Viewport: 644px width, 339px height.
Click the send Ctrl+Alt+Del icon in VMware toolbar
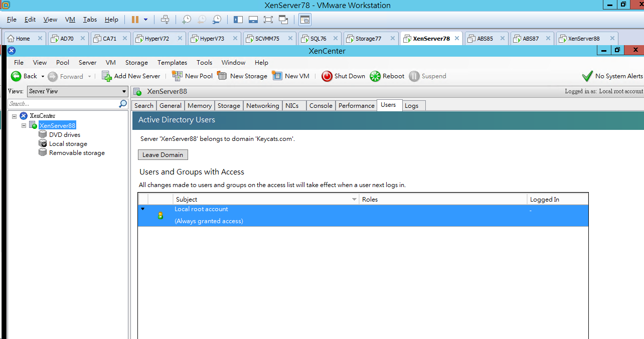click(165, 20)
